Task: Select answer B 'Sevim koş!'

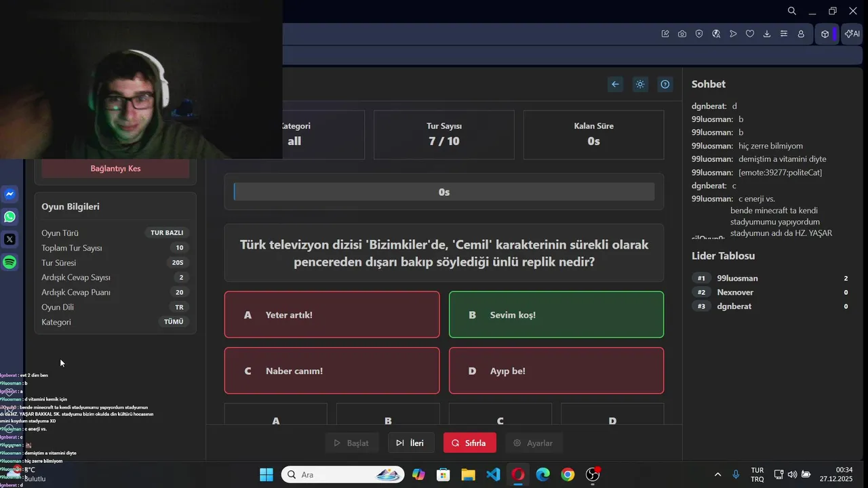Action: pyautogui.click(x=556, y=314)
